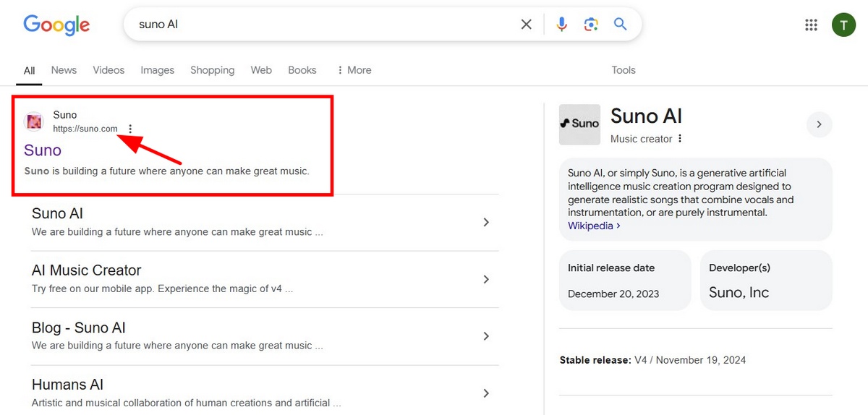Open three-dot menu beside suno.com URL
Screen dimensions: 868x415
pyautogui.click(x=130, y=129)
